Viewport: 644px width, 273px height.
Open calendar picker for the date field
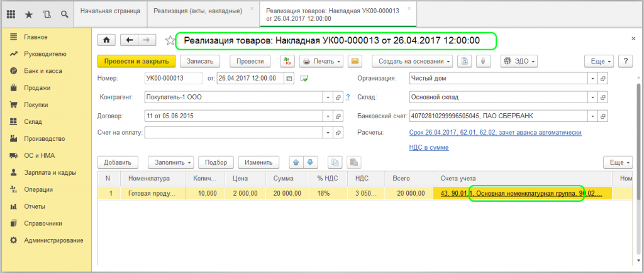[289, 78]
